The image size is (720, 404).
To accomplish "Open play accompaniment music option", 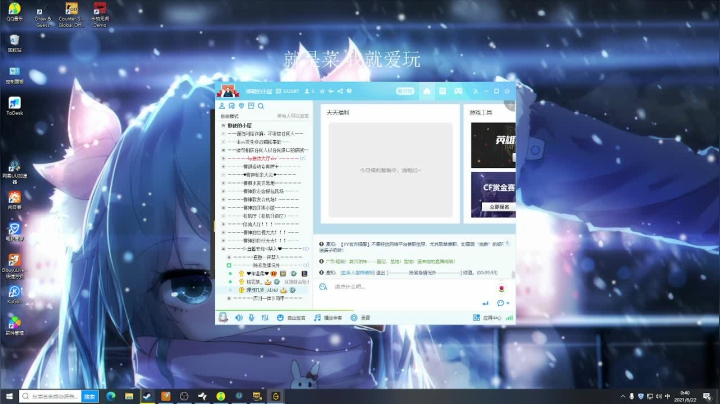I will point(328,318).
